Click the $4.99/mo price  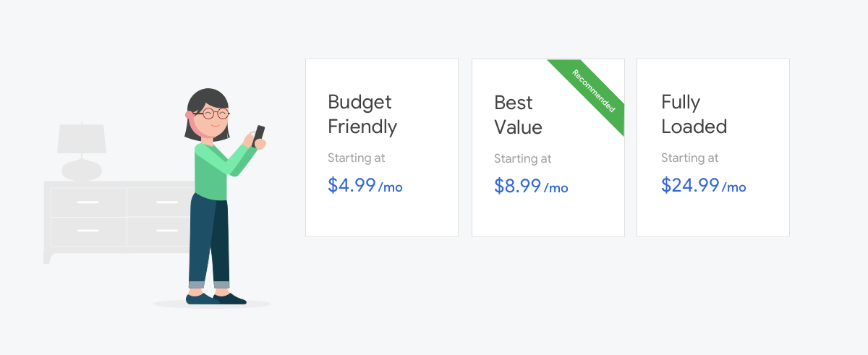(365, 185)
